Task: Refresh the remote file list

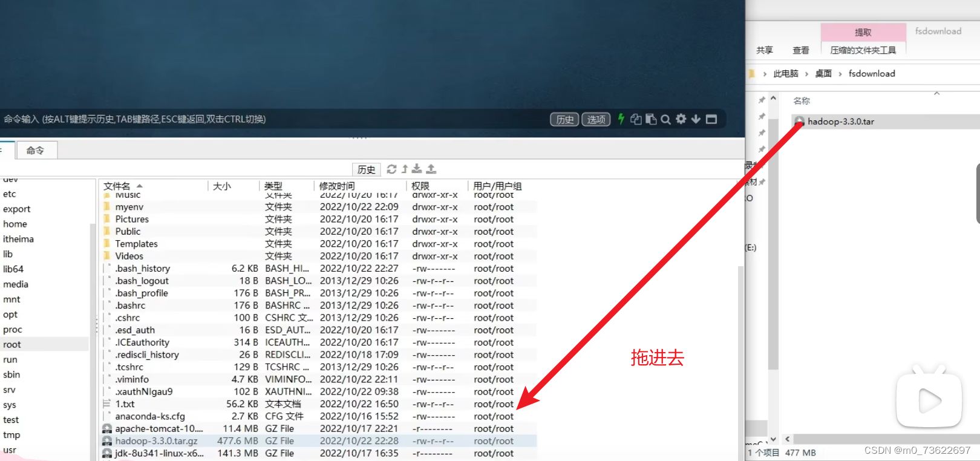Action: coord(391,169)
